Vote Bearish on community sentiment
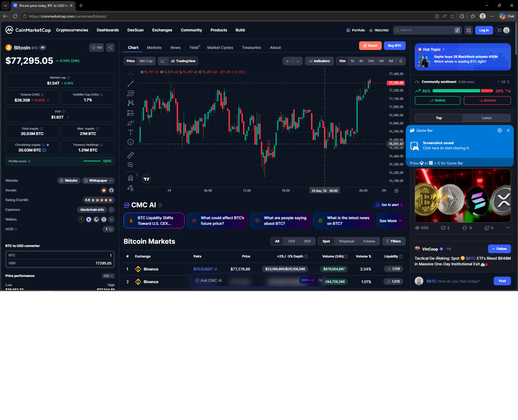 [x=487, y=100]
